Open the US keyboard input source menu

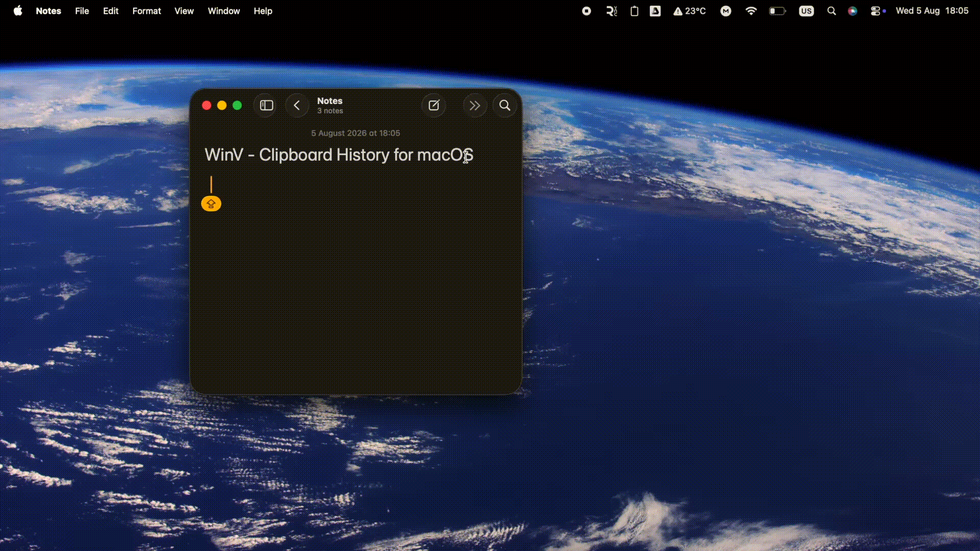806,11
